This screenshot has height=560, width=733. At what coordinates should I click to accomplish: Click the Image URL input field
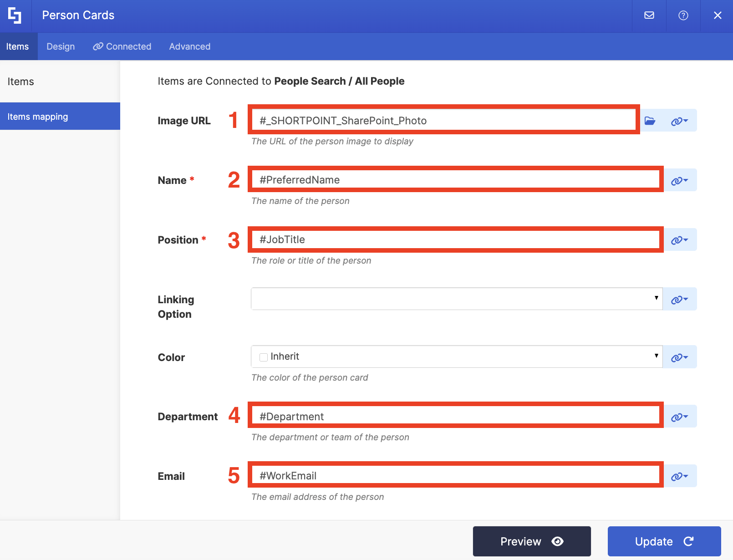444,120
